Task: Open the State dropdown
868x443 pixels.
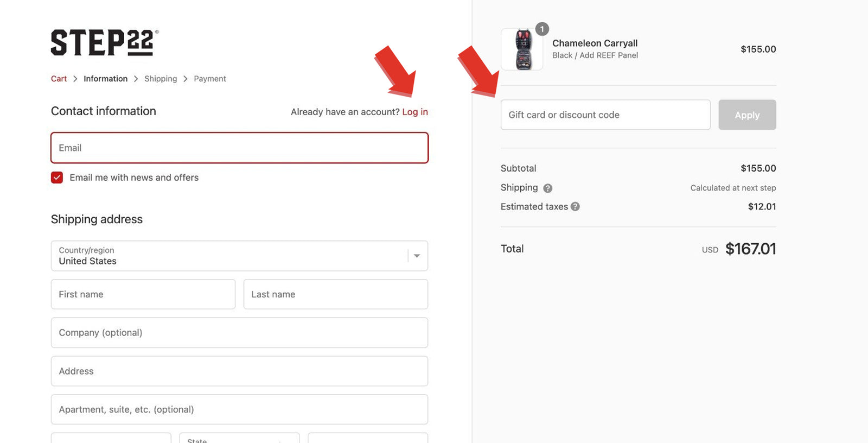Action: click(239, 439)
